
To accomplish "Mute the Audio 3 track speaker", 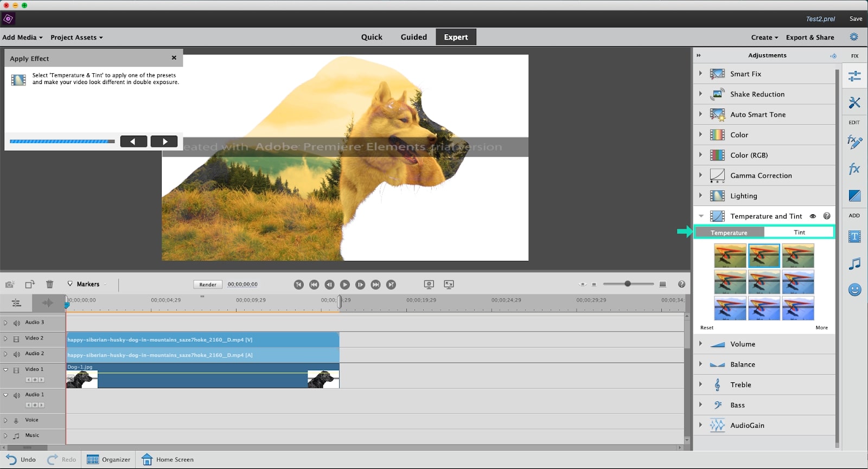I will pos(16,323).
